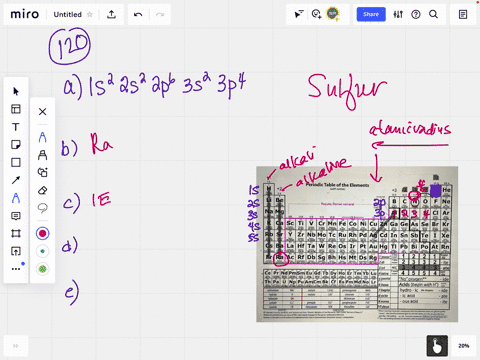This screenshot has height=360, width=480.
Task: Choose the Select arrow tool
Action: [16, 91]
